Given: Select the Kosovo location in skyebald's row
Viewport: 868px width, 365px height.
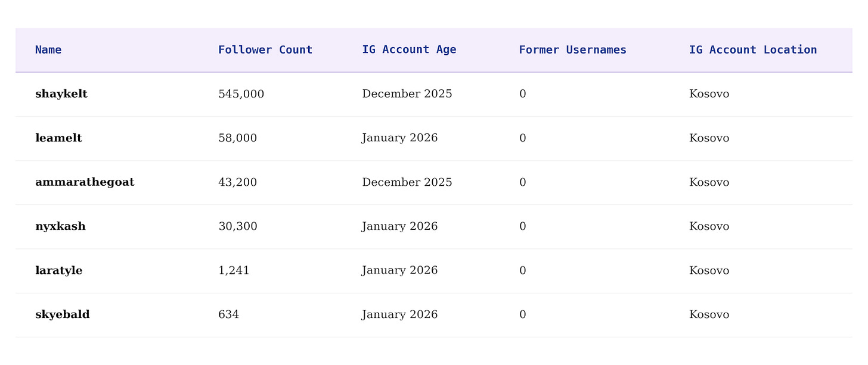Looking at the screenshot, I should tap(709, 314).
